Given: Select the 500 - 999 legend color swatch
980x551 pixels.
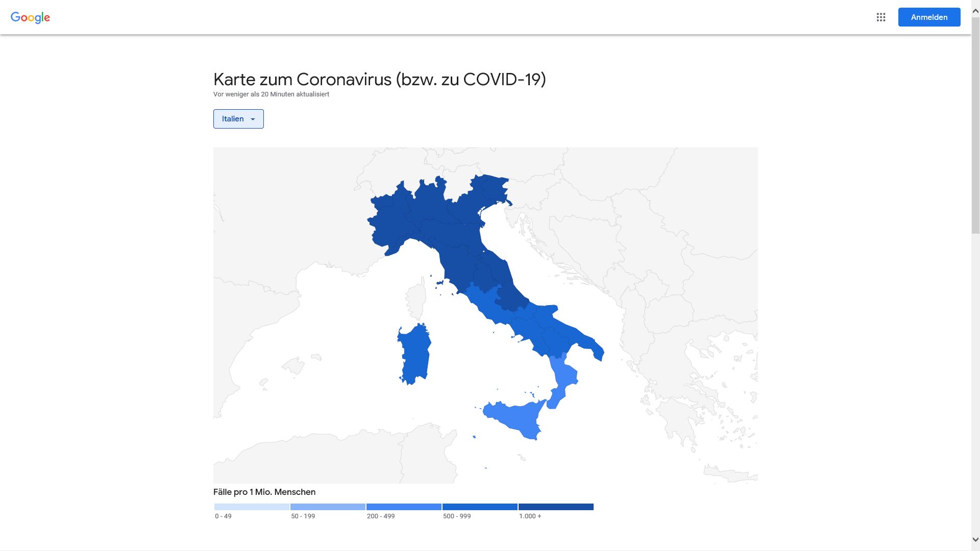Looking at the screenshot, I should tap(480, 507).
